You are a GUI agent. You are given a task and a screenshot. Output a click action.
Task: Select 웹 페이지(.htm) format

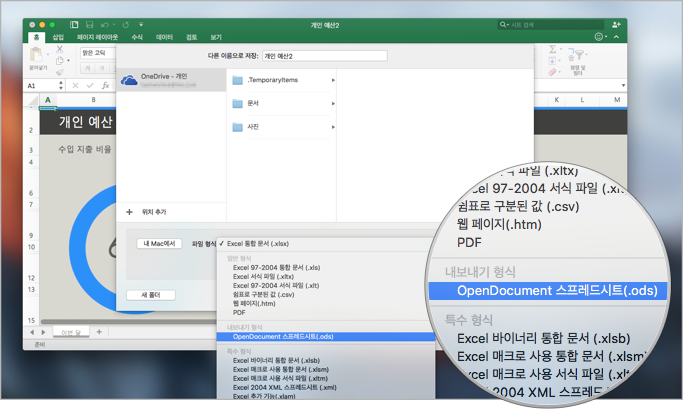(325, 304)
